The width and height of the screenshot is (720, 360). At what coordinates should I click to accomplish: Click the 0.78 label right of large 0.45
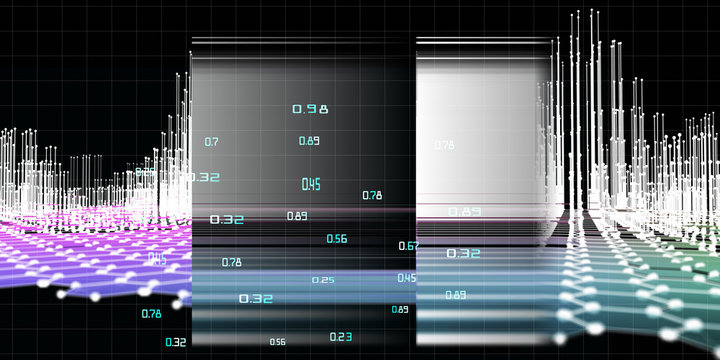tap(372, 195)
